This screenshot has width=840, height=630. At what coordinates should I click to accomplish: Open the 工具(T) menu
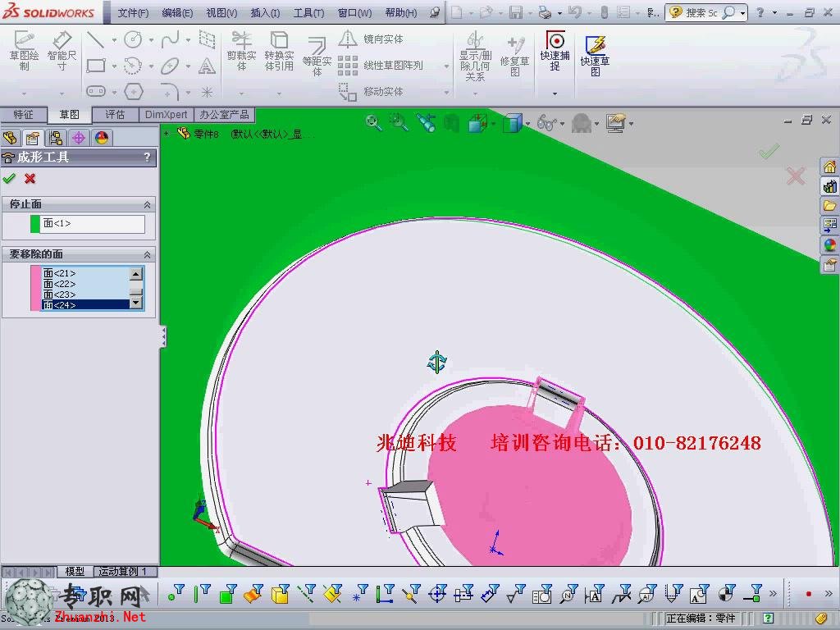(x=308, y=12)
